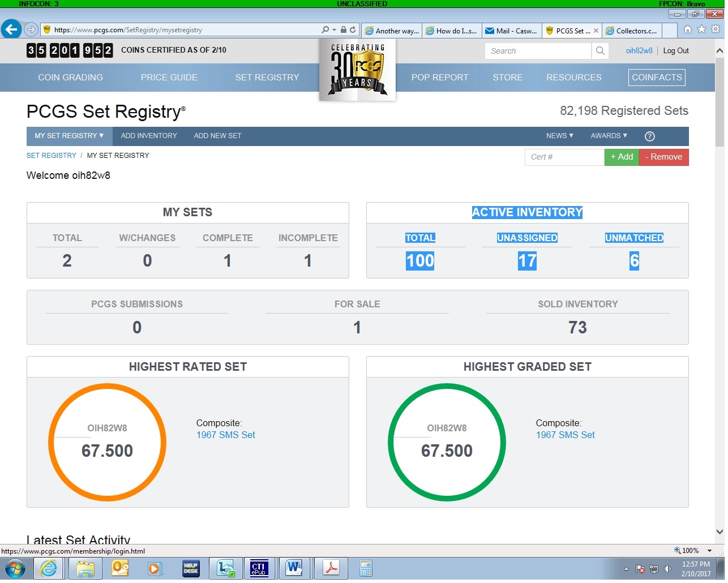Click Log Out
728x583 pixels.
[676, 51]
